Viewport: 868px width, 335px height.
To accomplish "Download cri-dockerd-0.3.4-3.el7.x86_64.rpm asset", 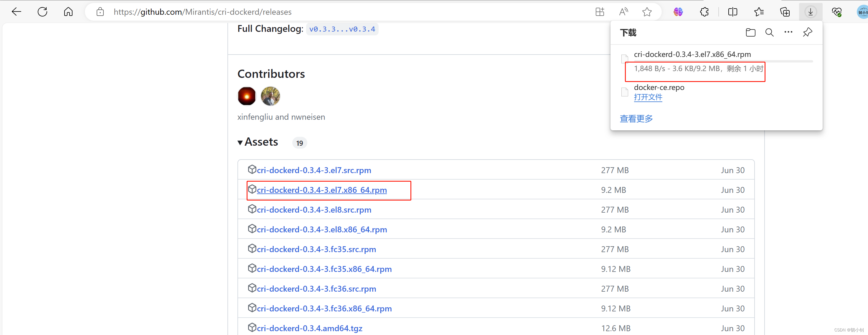I will click(x=321, y=190).
